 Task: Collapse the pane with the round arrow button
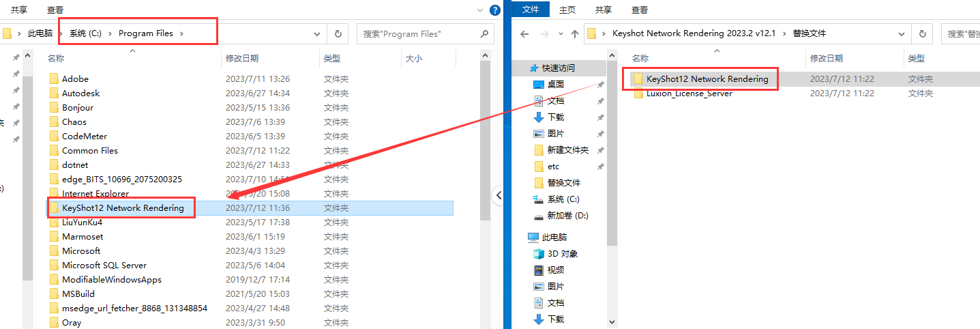point(499,195)
